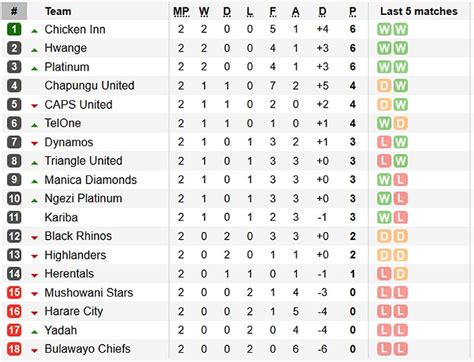Click red down arrow beside CAPS United
The height and width of the screenshot is (362, 474).
34,106
